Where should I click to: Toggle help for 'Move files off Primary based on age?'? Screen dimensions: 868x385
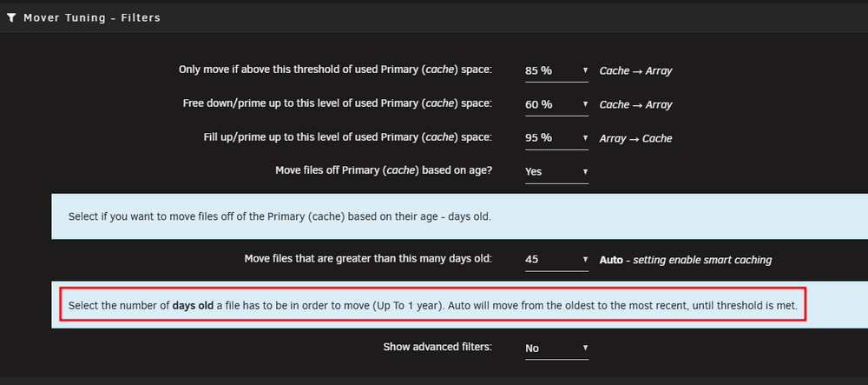point(384,170)
